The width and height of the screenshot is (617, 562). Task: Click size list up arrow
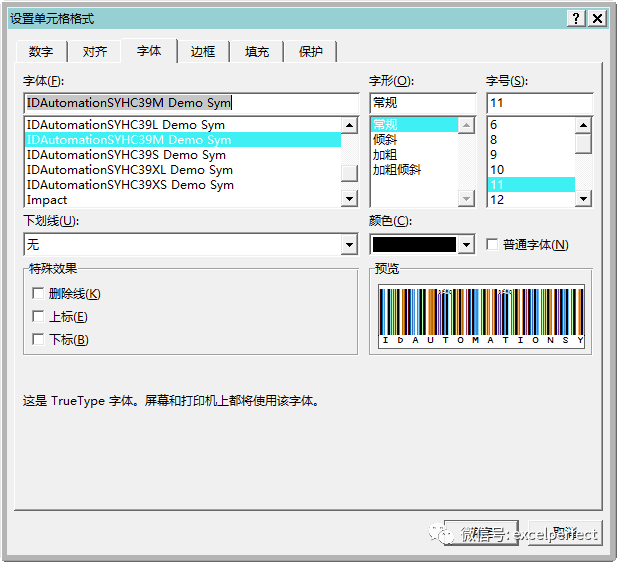click(x=583, y=126)
